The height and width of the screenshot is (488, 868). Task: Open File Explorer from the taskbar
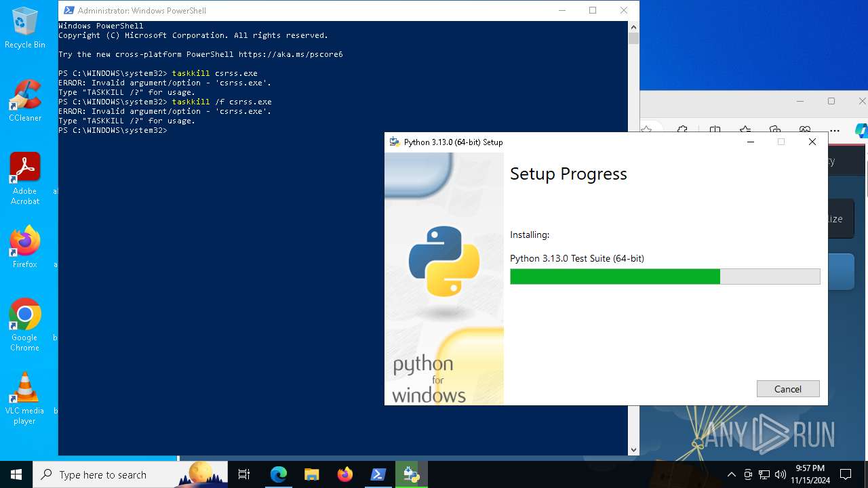(311, 474)
